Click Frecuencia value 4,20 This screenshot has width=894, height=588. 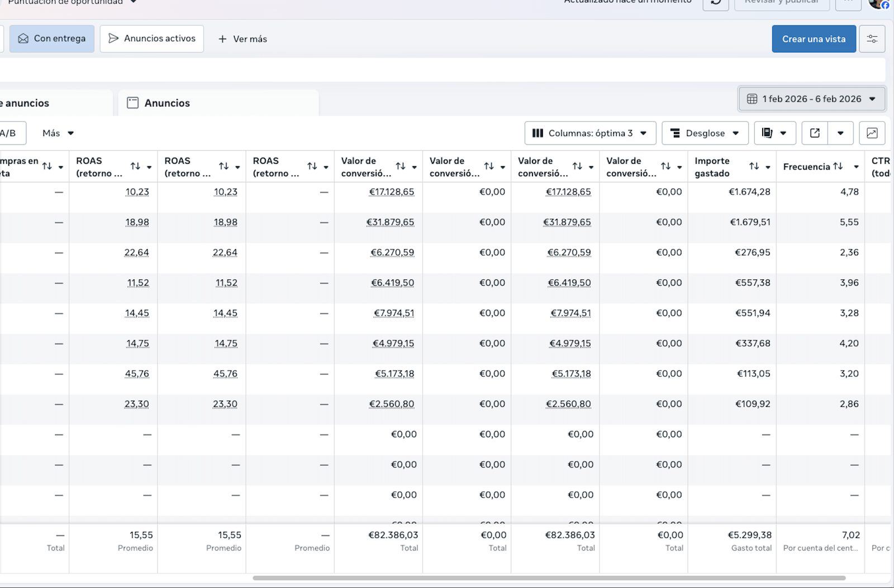849,343
